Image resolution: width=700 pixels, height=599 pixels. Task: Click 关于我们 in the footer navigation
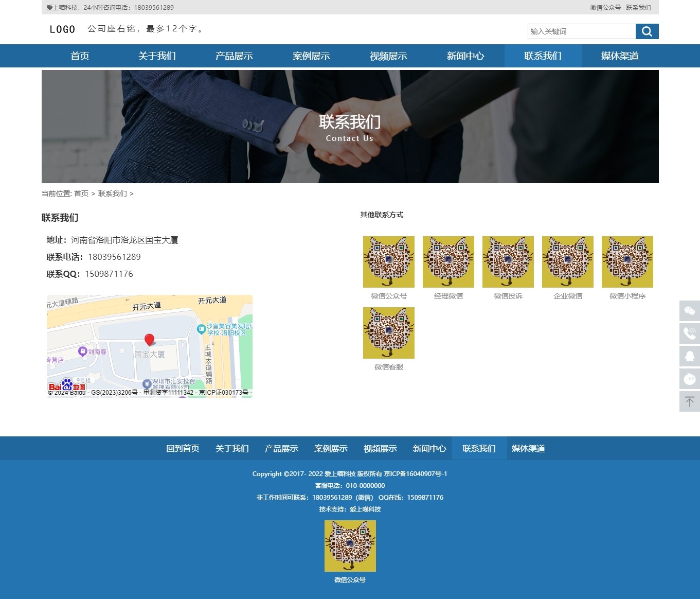coord(232,449)
